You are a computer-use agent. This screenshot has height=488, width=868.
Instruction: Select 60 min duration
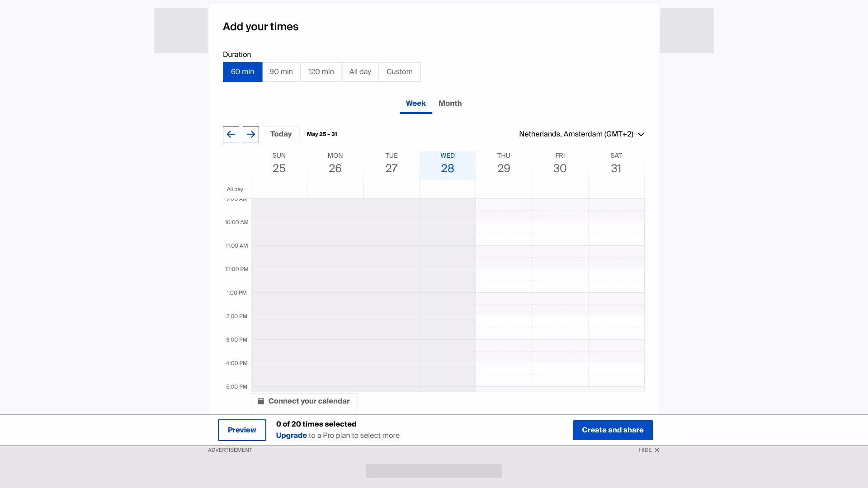(x=242, y=72)
